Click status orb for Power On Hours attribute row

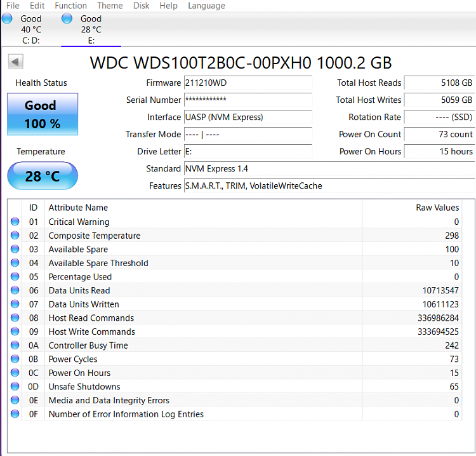click(x=15, y=372)
